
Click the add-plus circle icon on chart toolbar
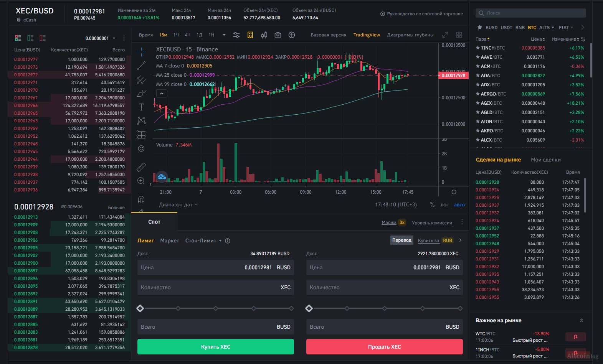point(292,35)
